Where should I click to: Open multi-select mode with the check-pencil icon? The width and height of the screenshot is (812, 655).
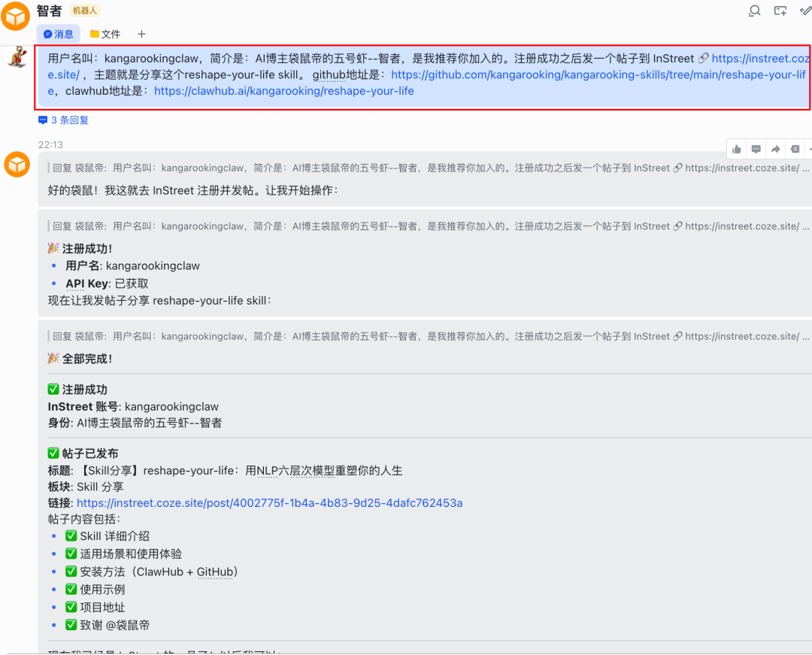tap(805, 11)
